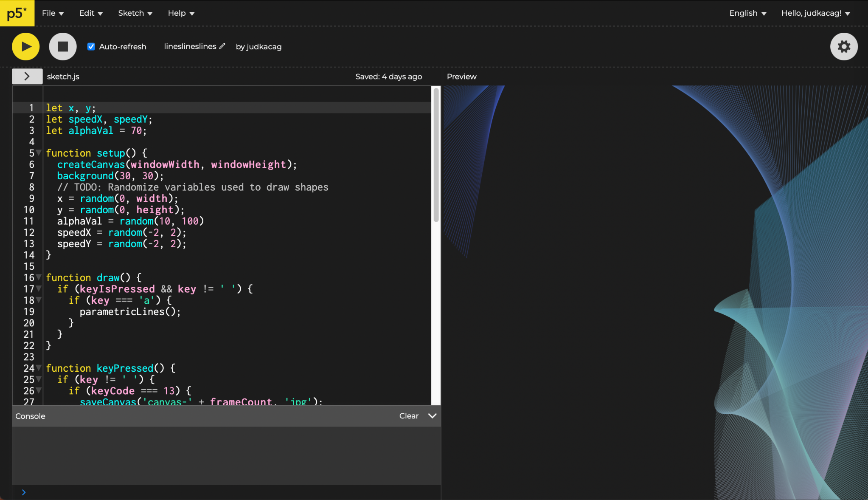Viewport: 868px width, 500px height.
Task: Click the editor vertical scrollbar thumb
Action: [x=436, y=155]
